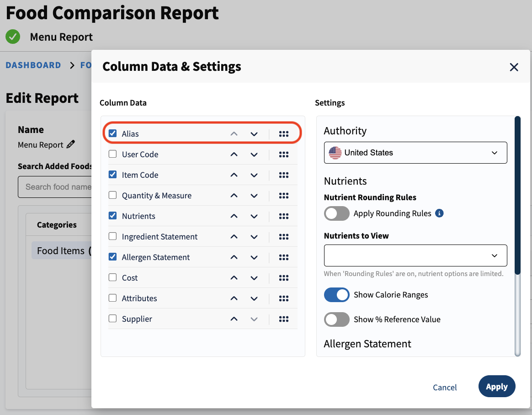Check the Ingredient Statement checkbox
The image size is (532, 415).
pos(112,236)
